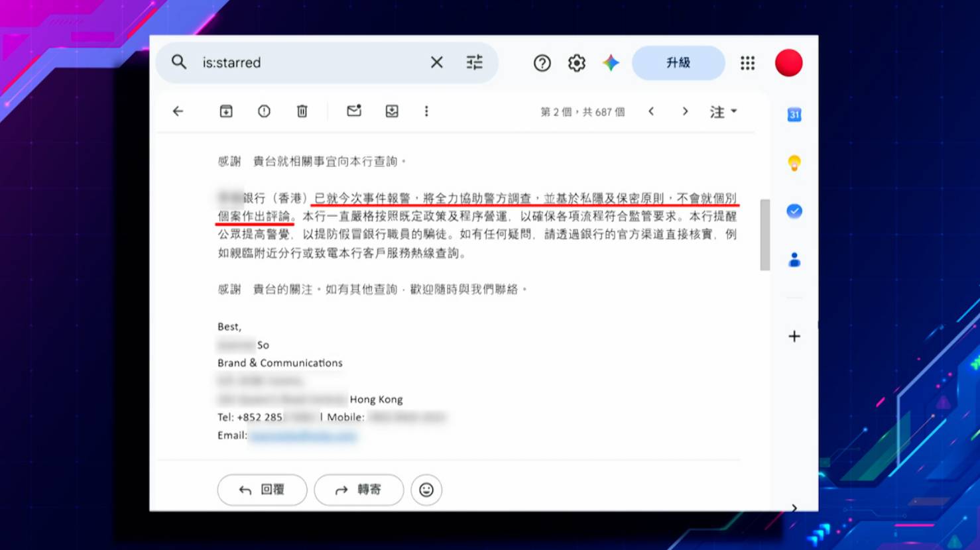Add an emoji reaction
This screenshot has height=550, width=980.
[x=426, y=490]
